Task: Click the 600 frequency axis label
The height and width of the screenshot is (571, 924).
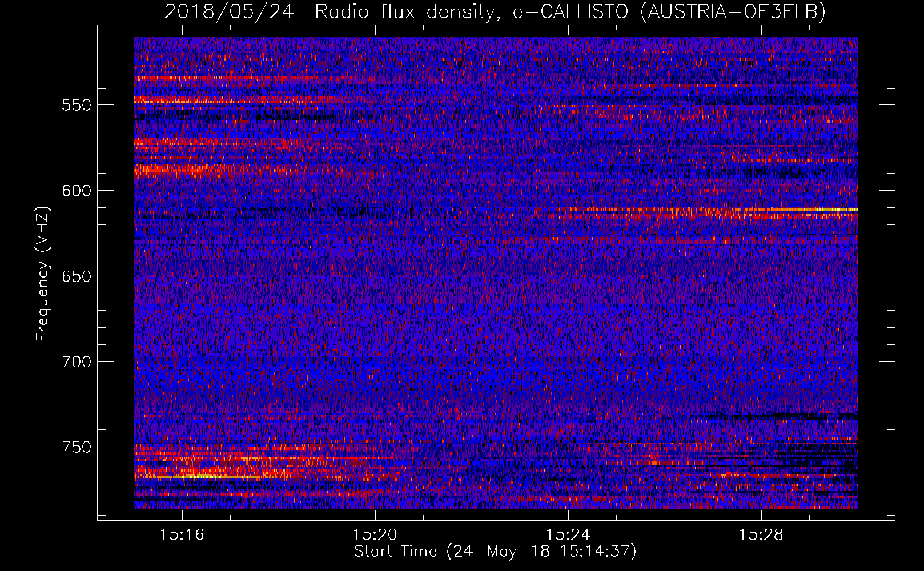Action: [77, 191]
